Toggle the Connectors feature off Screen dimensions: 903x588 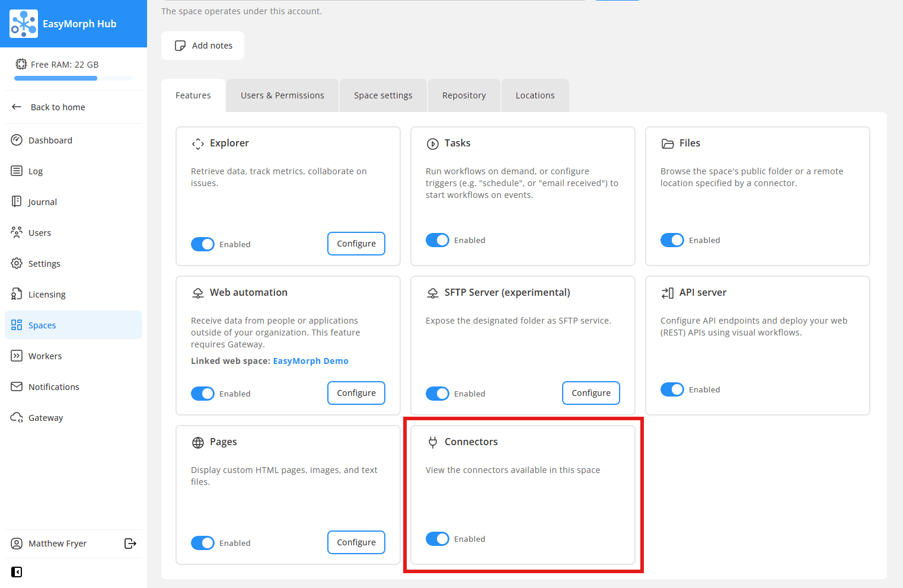click(438, 539)
